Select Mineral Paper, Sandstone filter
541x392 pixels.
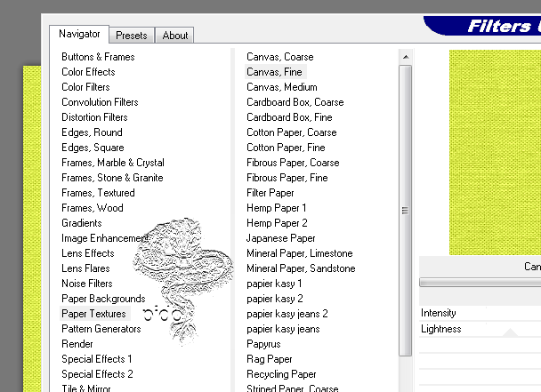pyautogui.click(x=301, y=268)
